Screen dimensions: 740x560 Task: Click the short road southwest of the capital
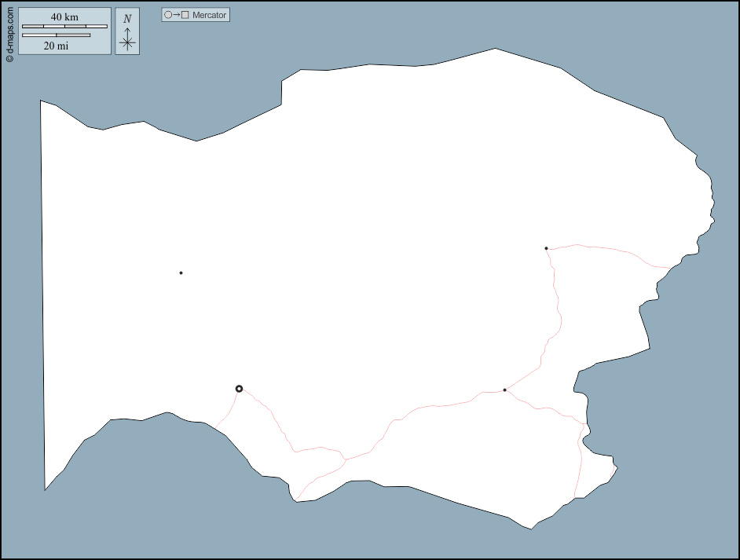tap(229, 414)
